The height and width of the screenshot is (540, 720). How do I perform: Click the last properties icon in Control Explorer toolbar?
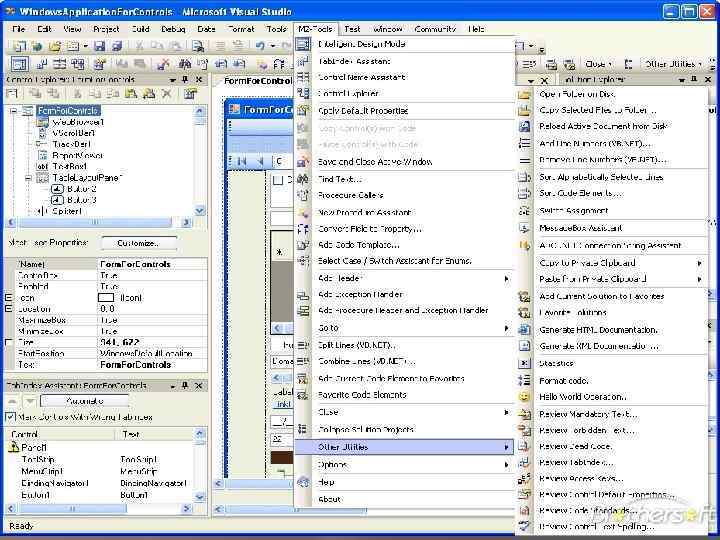[x=190, y=94]
